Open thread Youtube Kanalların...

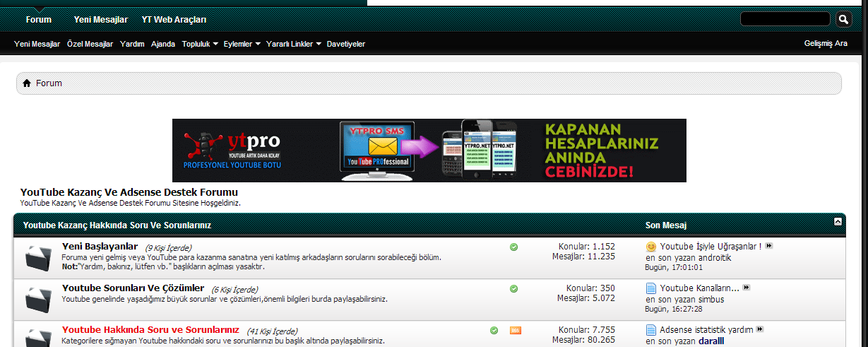pyautogui.click(x=699, y=288)
